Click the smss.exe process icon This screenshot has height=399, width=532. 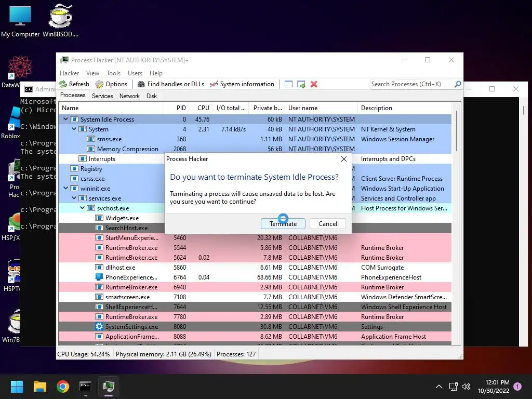[x=91, y=139]
